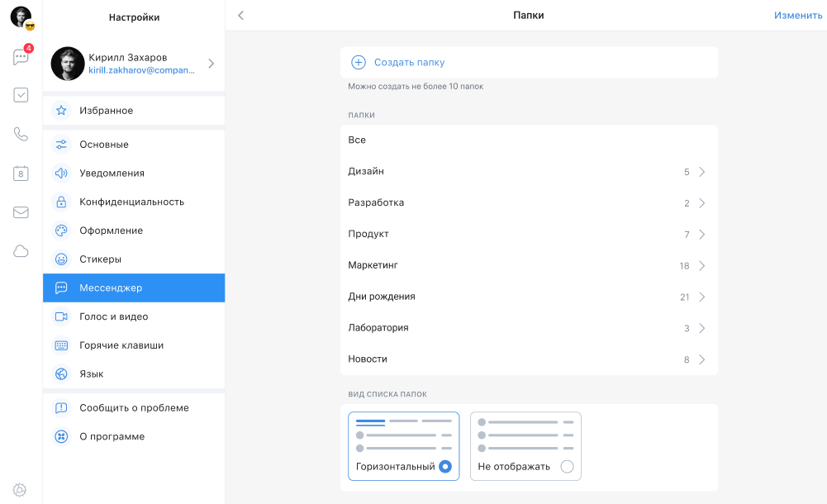
Task: Click the settings gear icon at bottom
Action: coord(20,490)
